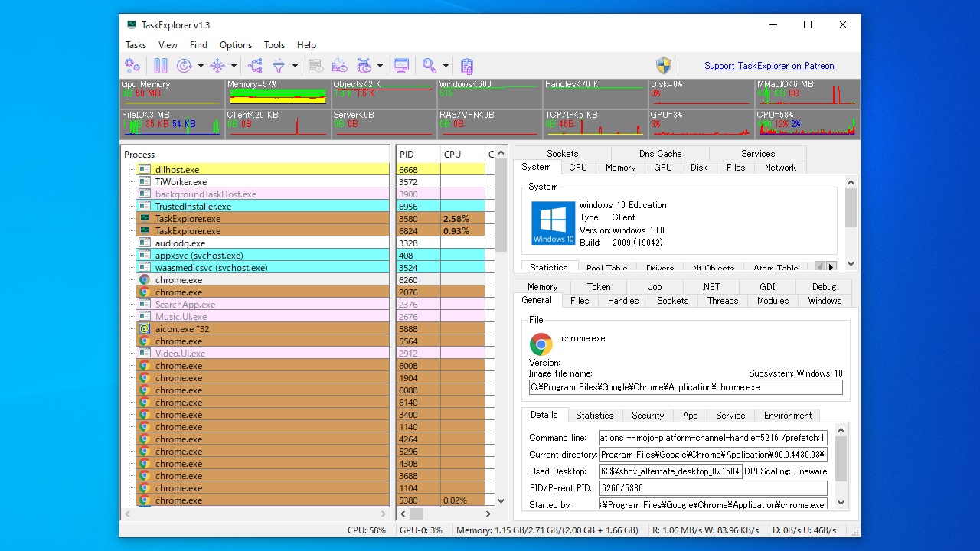Open the dropdown arrow beside snowflake icon

(x=234, y=66)
